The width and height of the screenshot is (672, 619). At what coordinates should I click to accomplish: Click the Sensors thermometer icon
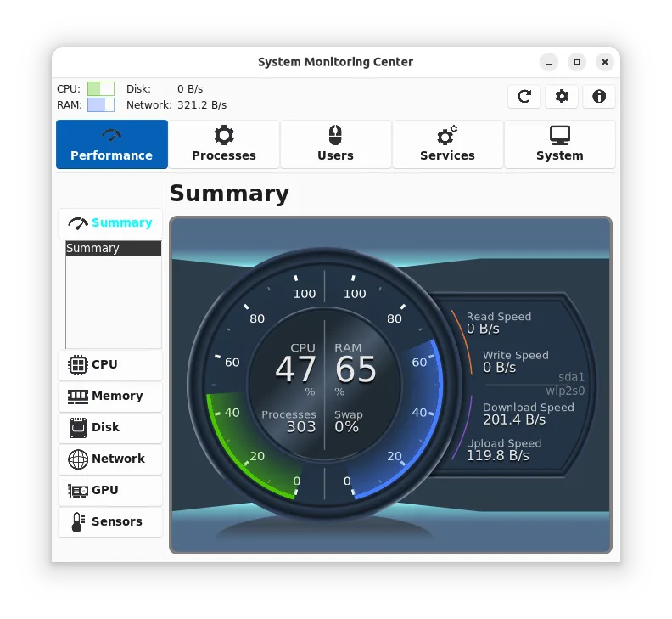[78, 522]
